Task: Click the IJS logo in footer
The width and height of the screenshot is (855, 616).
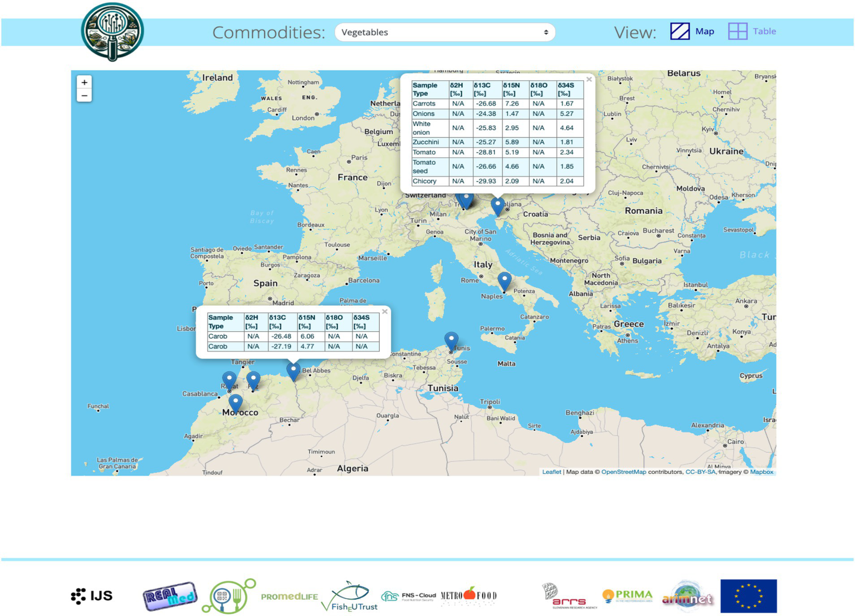Action: [92, 596]
